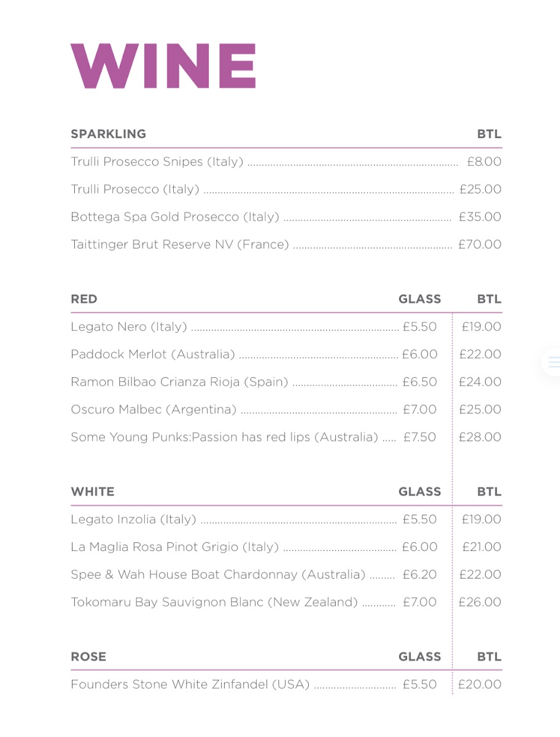560x737 pixels.
Task: Click Spee & Wah Chardonnay £6.20 price
Action: point(419,575)
